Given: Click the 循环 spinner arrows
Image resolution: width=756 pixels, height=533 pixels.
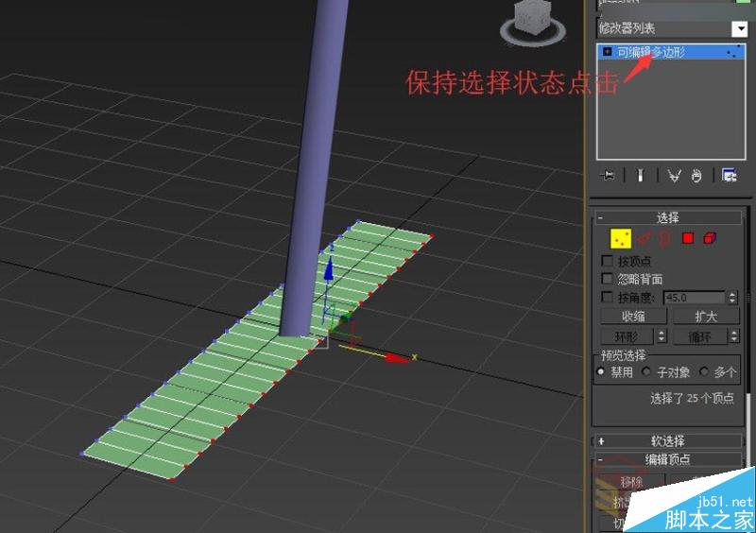Looking at the screenshot, I should [x=734, y=335].
